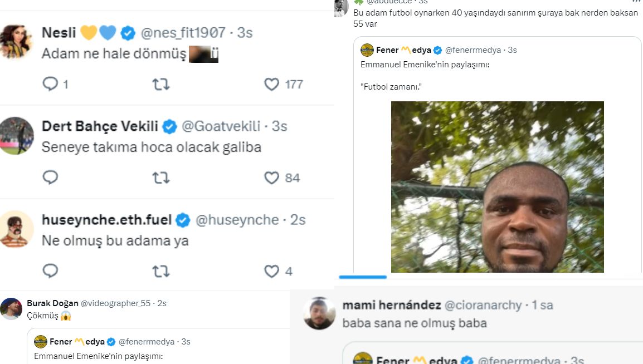The height and width of the screenshot is (364, 643).
Task: Click the reply icon on Dert Bahçe Vekili's tweet
Action: pyautogui.click(x=50, y=178)
